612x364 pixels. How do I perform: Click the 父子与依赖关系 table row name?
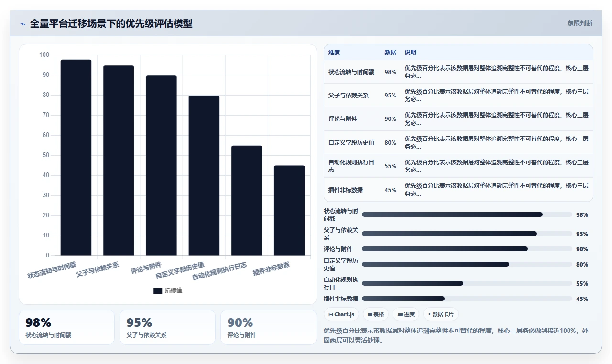click(x=349, y=96)
